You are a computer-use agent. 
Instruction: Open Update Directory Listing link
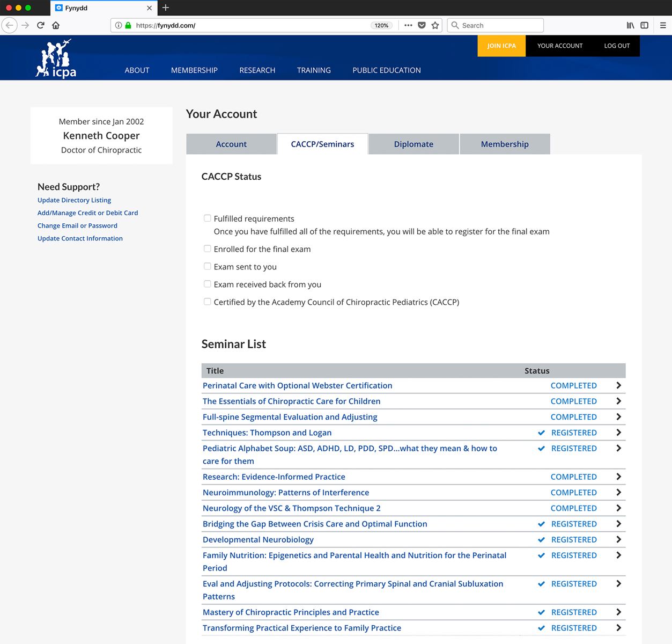pos(74,200)
